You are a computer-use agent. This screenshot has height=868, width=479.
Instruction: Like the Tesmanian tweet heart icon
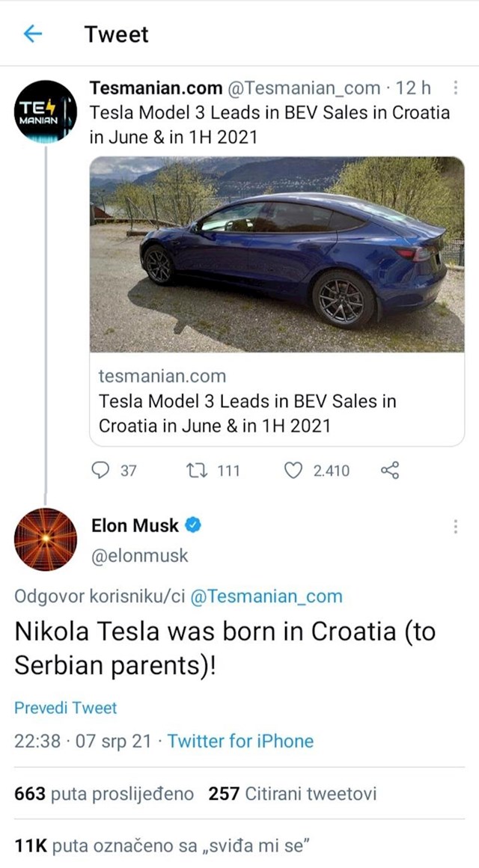point(293,471)
